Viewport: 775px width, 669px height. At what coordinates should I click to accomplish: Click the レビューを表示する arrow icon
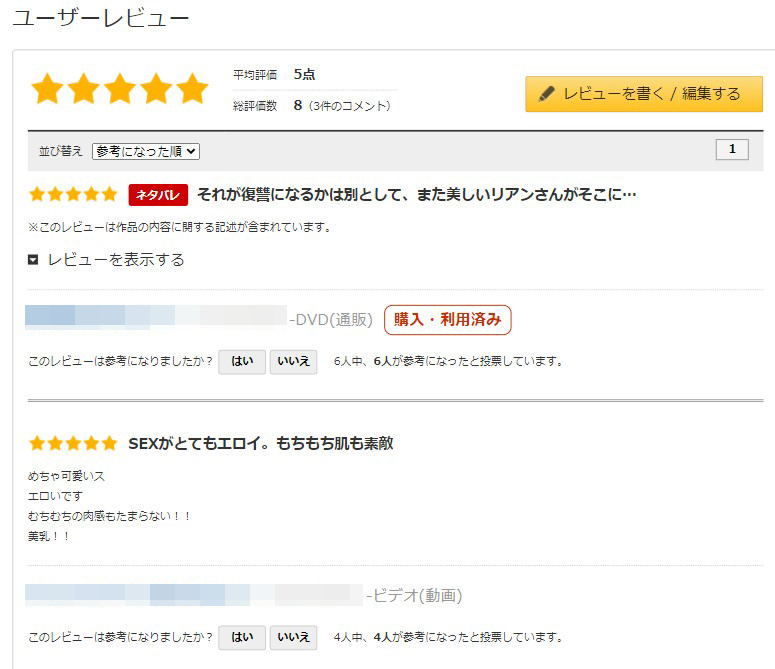33,260
